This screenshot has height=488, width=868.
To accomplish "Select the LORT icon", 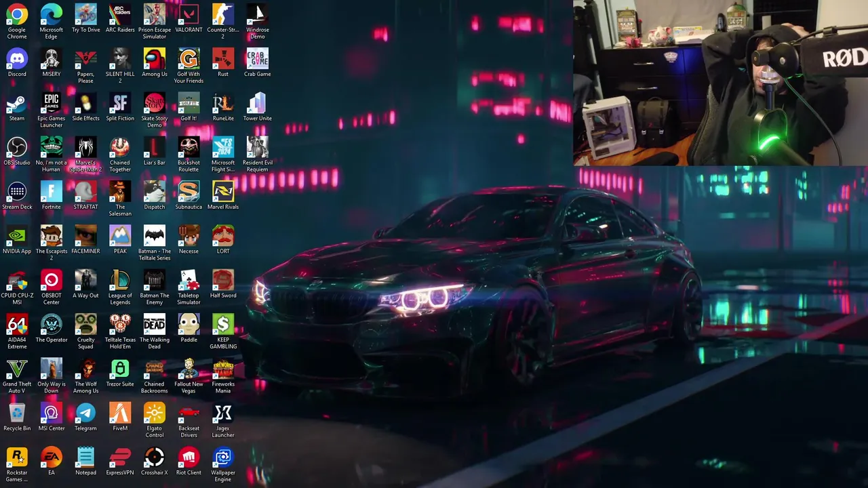I will tap(223, 236).
